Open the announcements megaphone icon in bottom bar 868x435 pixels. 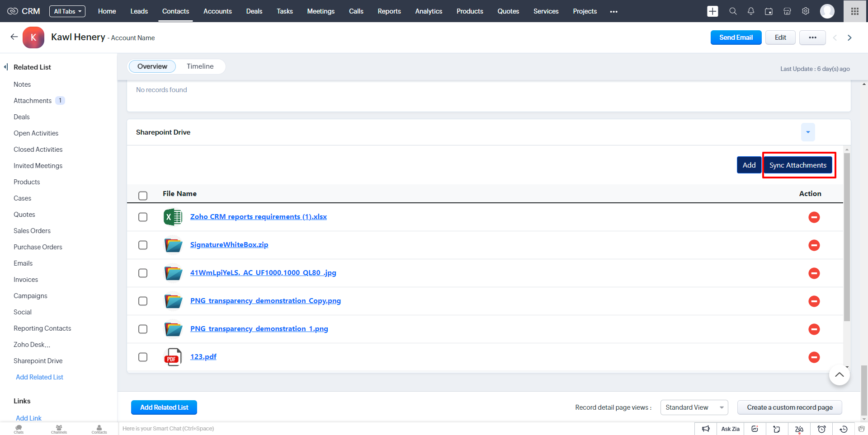tap(706, 429)
